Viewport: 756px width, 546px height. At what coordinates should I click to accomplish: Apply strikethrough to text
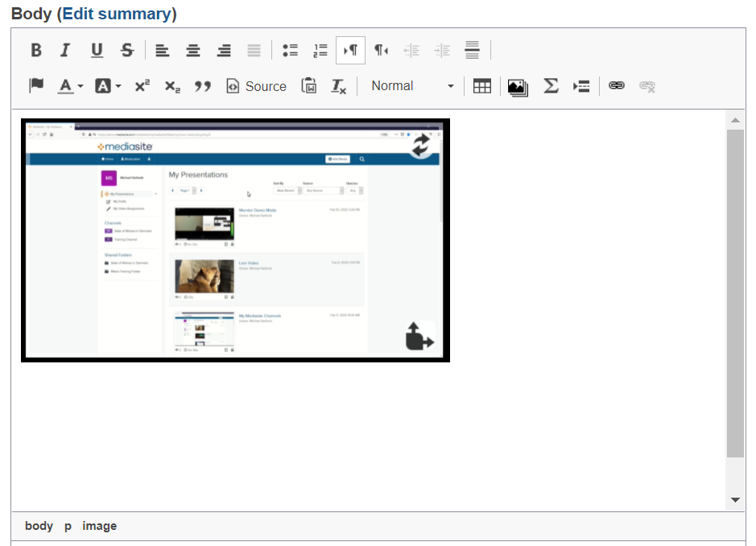(x=127, y=51)
